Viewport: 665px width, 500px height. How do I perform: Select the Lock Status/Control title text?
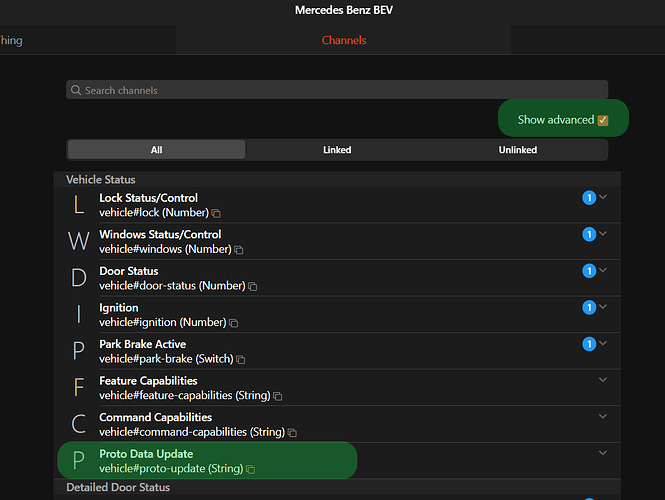click(x=148, y=198)
